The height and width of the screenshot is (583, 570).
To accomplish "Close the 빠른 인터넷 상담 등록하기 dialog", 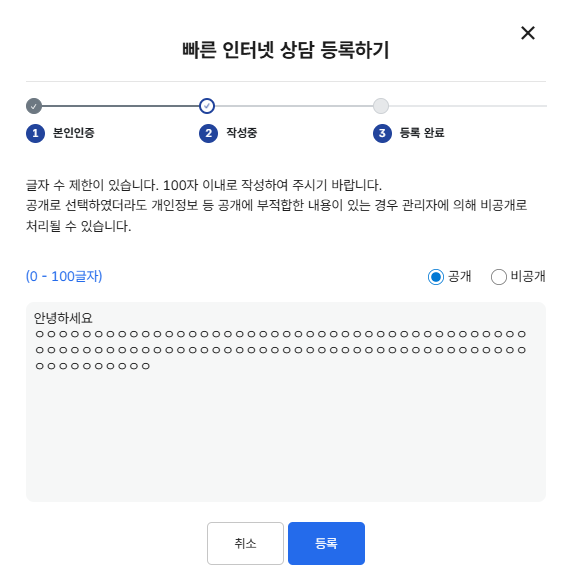I will [528, 33].
